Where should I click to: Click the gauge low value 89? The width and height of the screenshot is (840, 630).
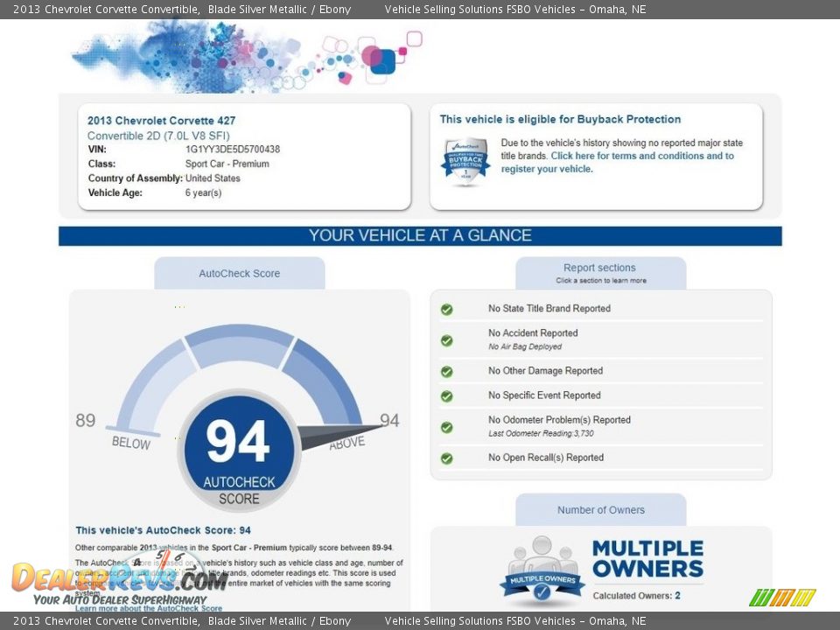point(85,421)
